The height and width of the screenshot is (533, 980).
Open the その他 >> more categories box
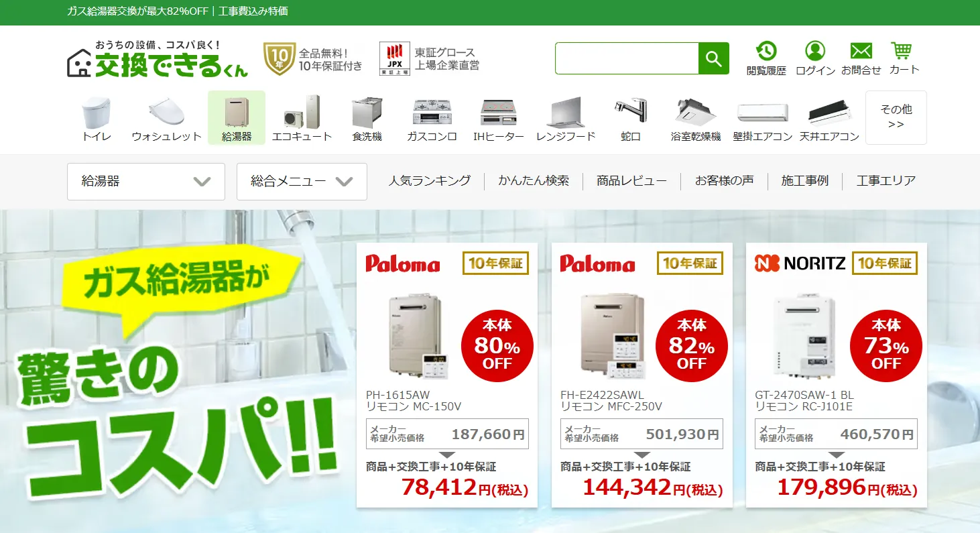tap(896, 117)
